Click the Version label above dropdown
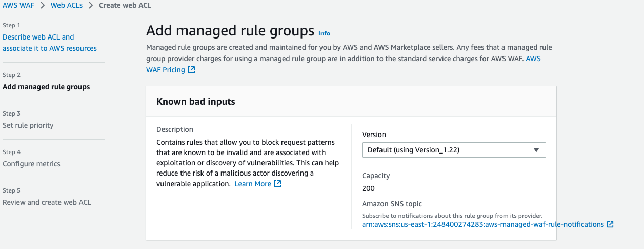Viewport: 644px width, 249px height. tap(374, 135)
